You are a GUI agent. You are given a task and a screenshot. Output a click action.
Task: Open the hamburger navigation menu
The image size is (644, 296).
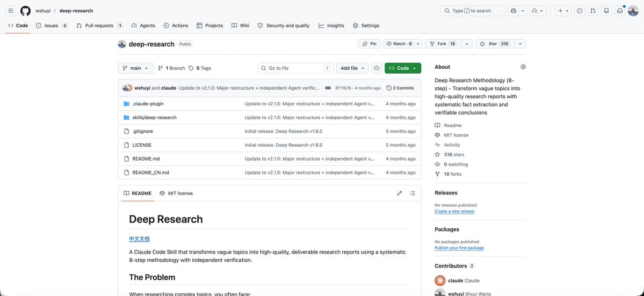11,11
